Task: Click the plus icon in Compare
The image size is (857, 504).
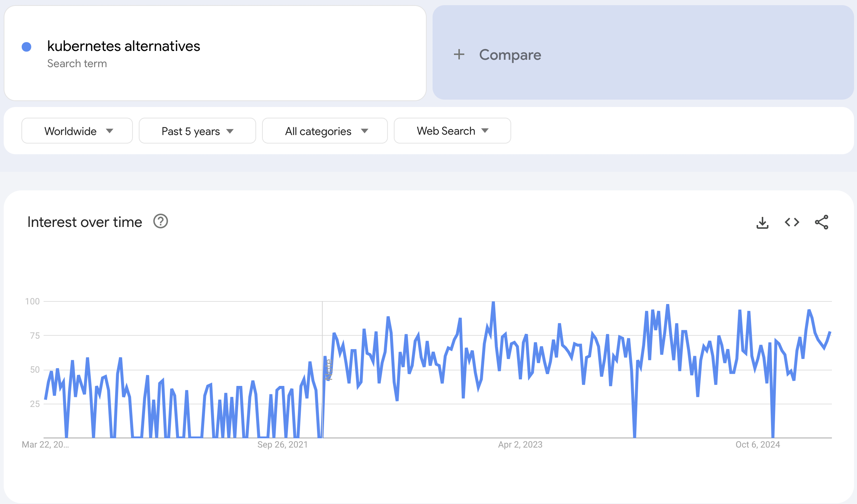Action: point(459,55)
